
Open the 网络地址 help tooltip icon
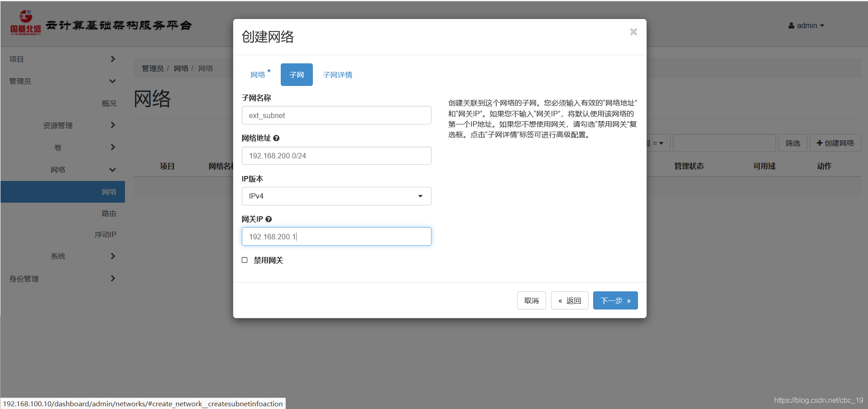click(277, 138)
